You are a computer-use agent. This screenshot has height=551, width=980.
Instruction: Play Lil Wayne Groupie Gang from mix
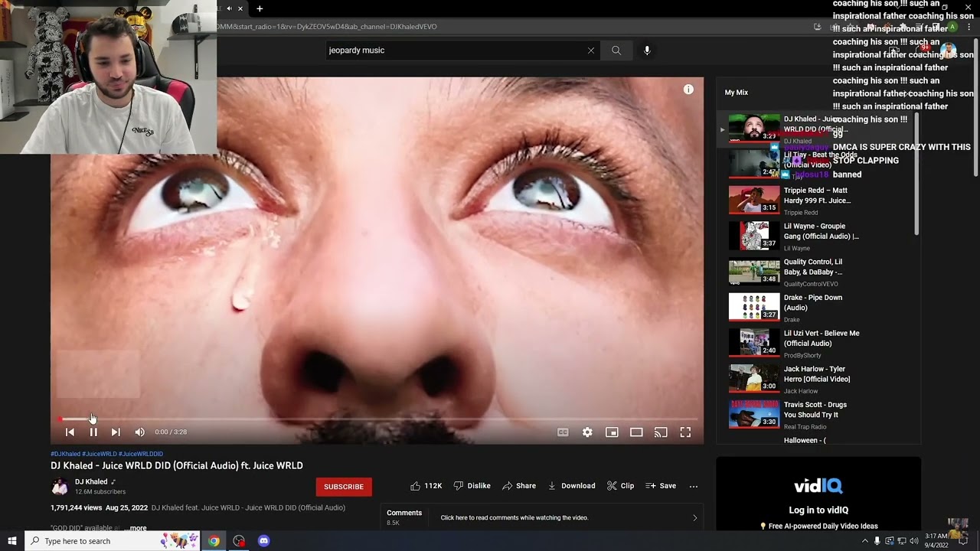pyautogui.click(x=792, y=236)
